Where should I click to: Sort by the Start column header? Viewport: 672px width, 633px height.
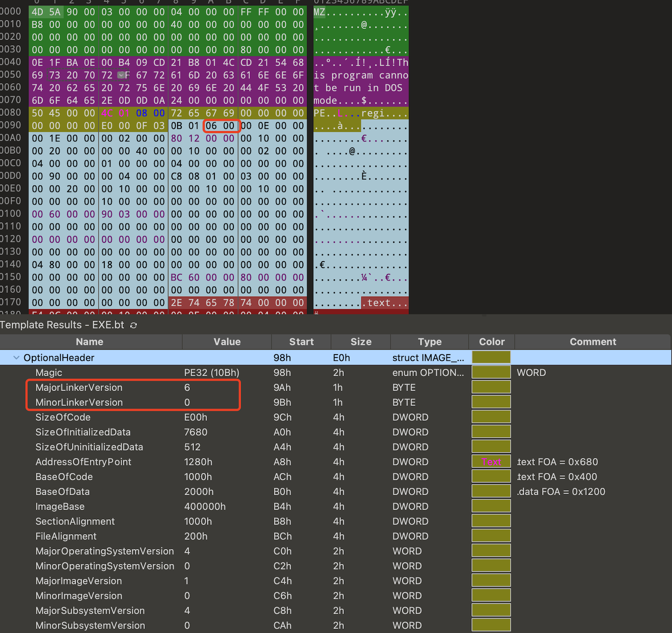click(301, 342)
